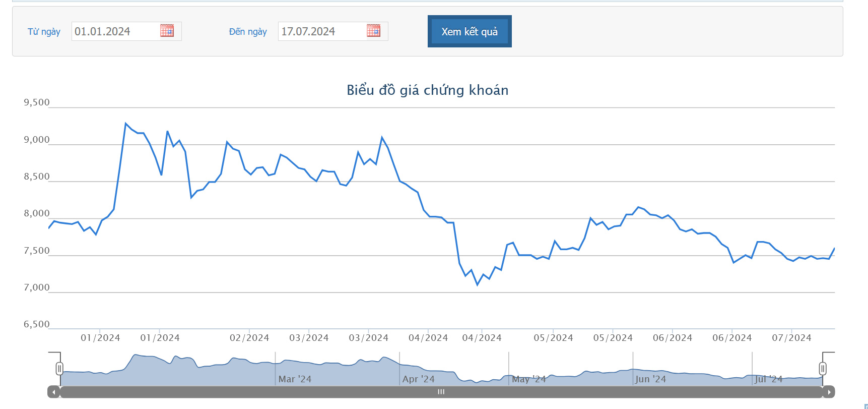Click the chart title Biểu đồ giá chứng khoán
The width and height of the screenshot is (868, 409).
427,90
